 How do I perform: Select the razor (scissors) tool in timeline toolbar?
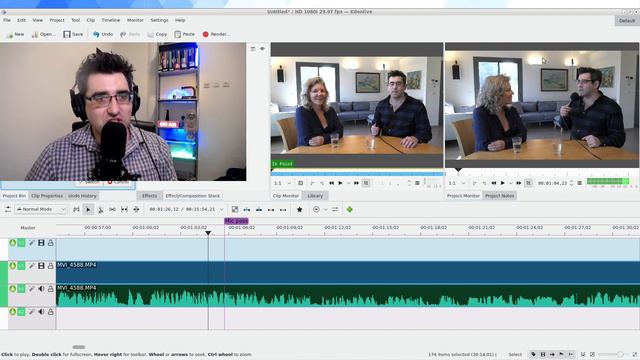pos(100,209)
